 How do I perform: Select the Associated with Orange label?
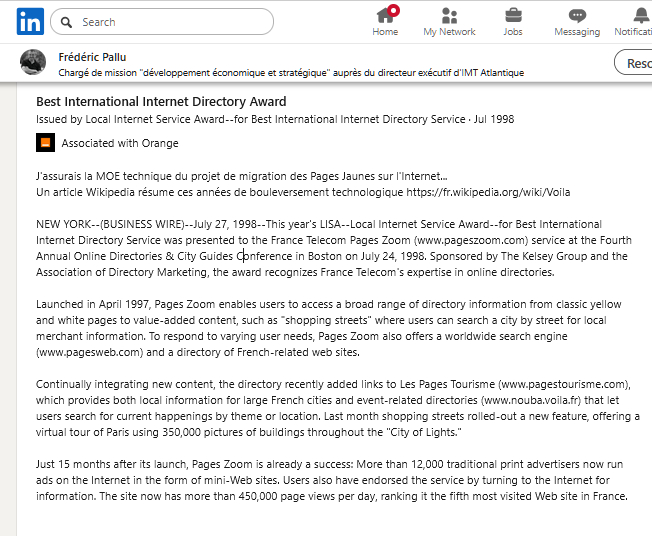coord(120,143)
